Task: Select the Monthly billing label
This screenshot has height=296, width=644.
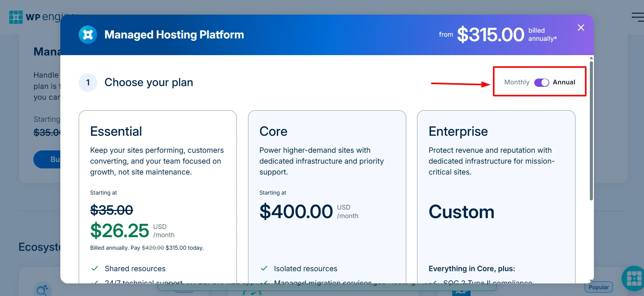Action: pos(517,82)
